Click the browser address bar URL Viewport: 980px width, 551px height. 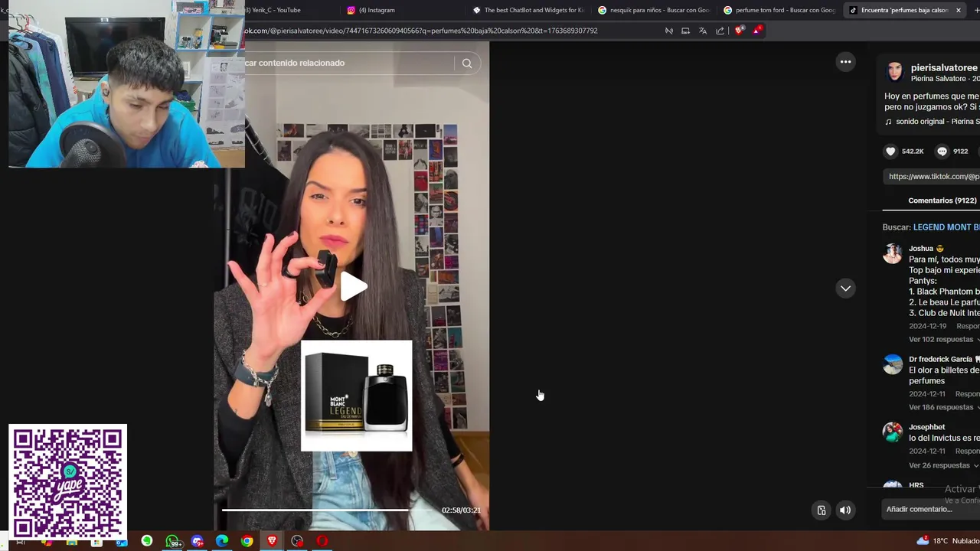(x=421, y=31)
